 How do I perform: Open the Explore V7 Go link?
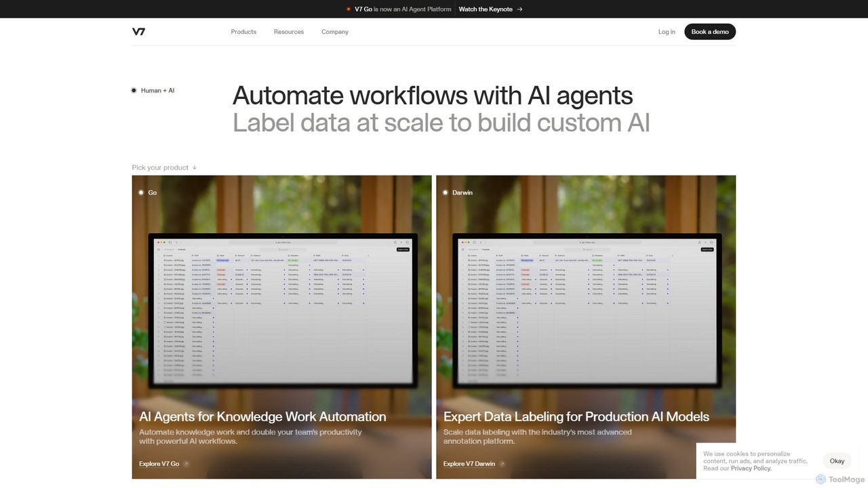[159, 464]
